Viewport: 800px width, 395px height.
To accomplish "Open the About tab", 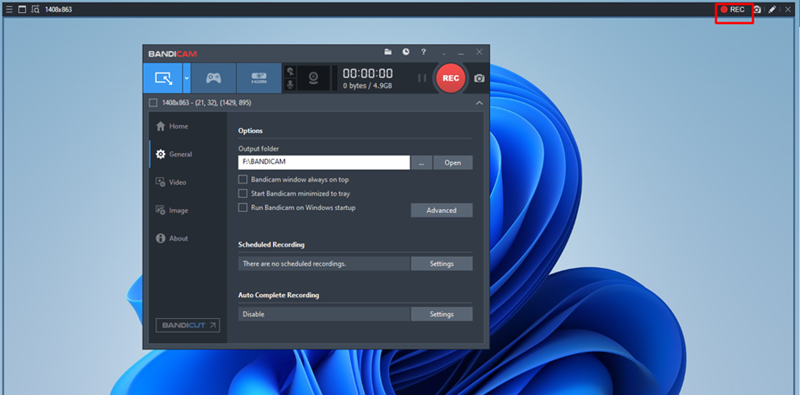I will 188,238.
